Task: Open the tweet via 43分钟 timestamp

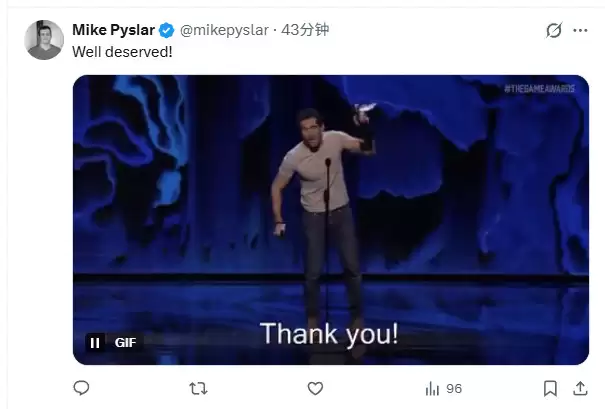Action: [306, 30]
